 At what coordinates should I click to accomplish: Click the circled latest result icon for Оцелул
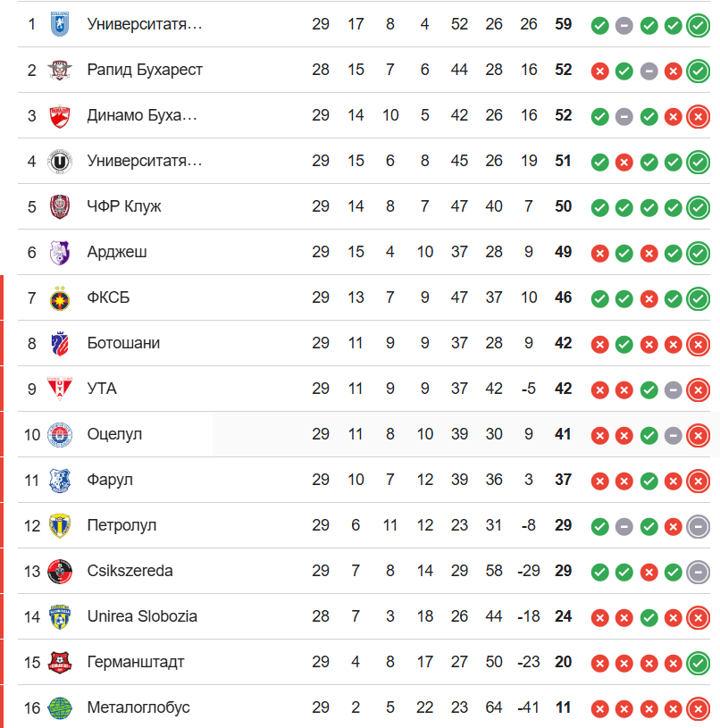tap(698, 435)
